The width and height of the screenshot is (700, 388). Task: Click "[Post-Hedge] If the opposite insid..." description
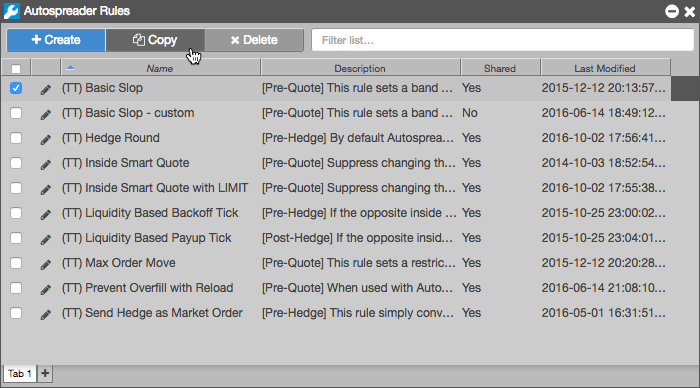[x=357, y=238]
